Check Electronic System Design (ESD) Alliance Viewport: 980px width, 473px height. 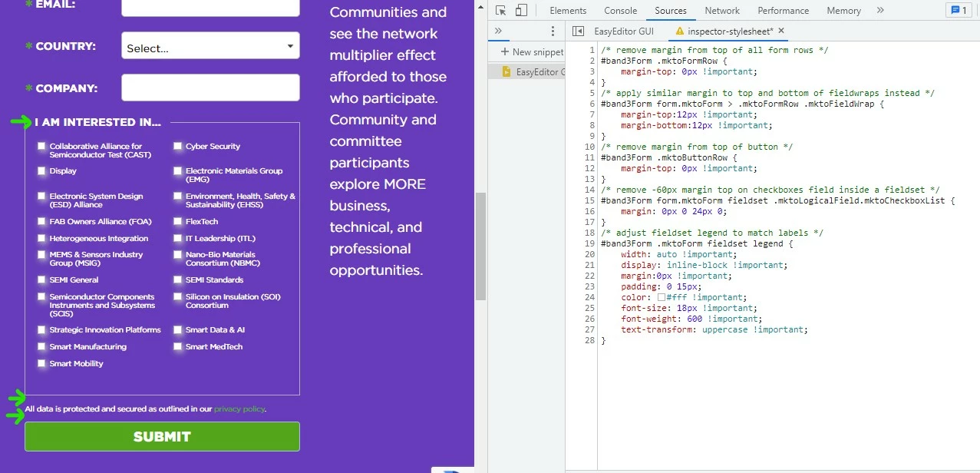click(x=41, y=196)
